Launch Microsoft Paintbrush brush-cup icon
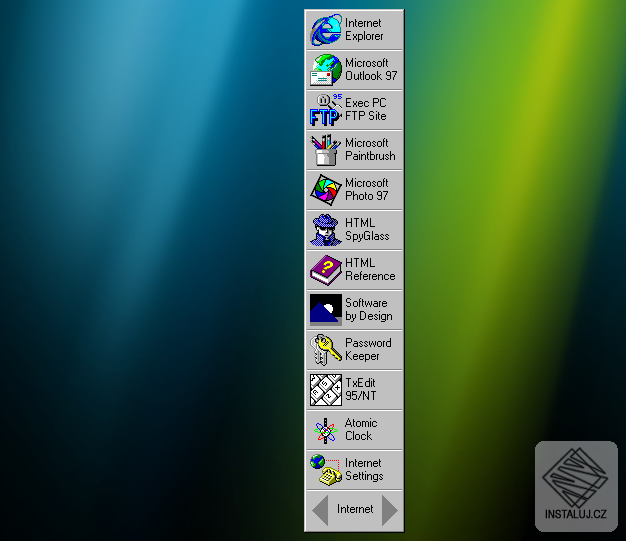This screenshot has height=541, width=626. (326, 150)
